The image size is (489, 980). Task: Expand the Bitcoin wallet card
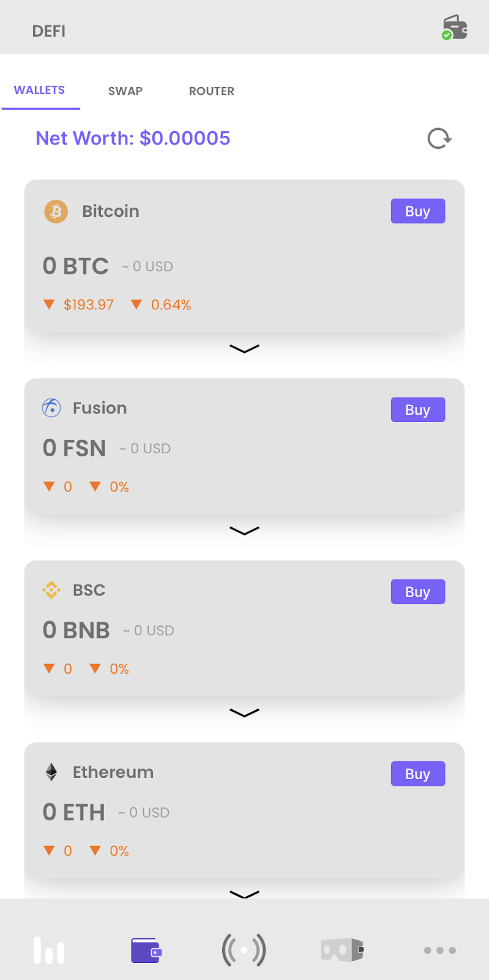click(244, 349)
